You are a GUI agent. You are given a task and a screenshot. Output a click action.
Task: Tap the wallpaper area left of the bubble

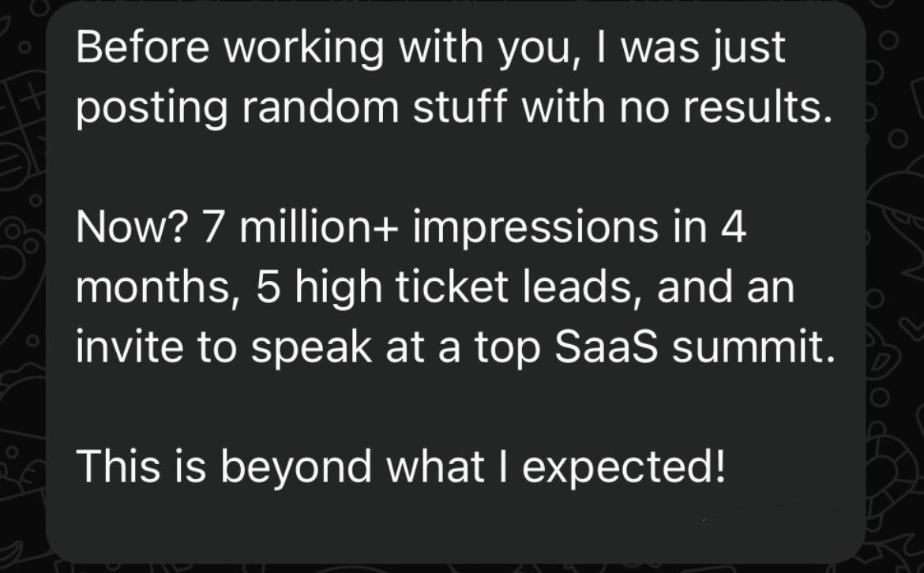pyautogui.click(x=22, y=283)
